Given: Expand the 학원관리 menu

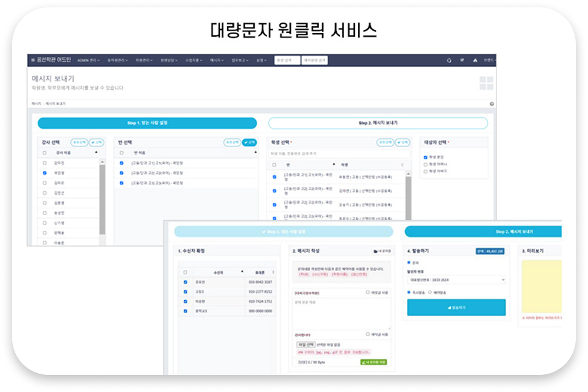Looking at the screenshot, I should click(144, 60).
